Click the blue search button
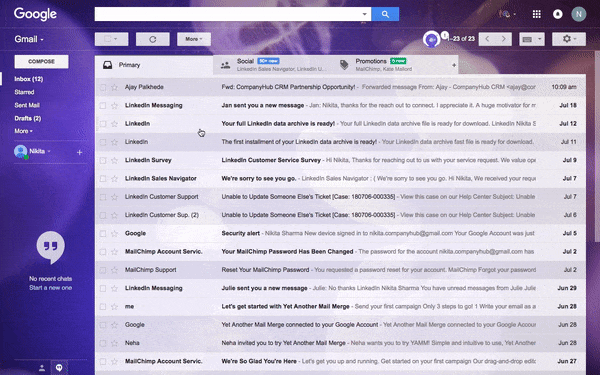This screenshot has height=375, width=600. 385,14
